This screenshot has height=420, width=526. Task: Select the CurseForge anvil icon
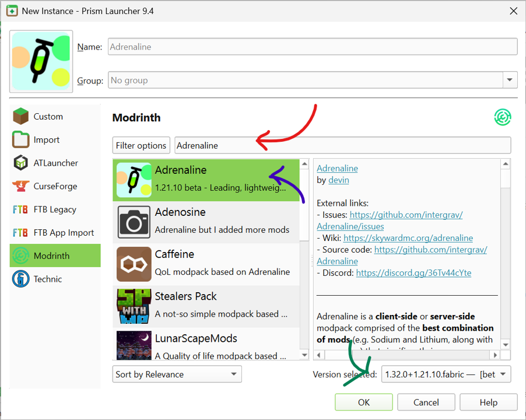21,187
